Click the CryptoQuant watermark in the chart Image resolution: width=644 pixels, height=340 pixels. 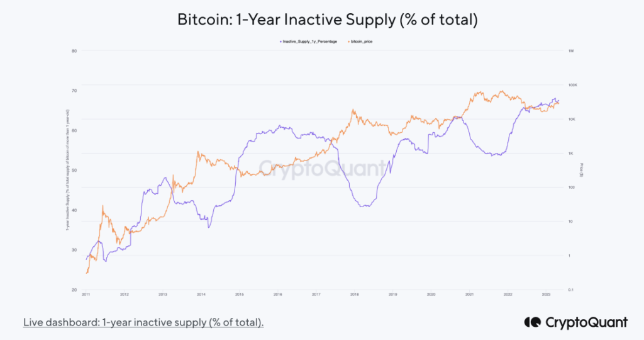click(322, 168)
